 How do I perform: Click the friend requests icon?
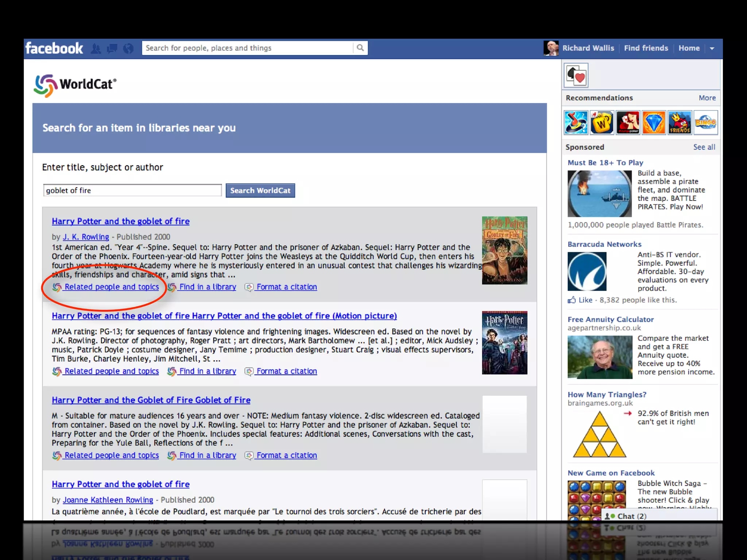tap(96, 48)
